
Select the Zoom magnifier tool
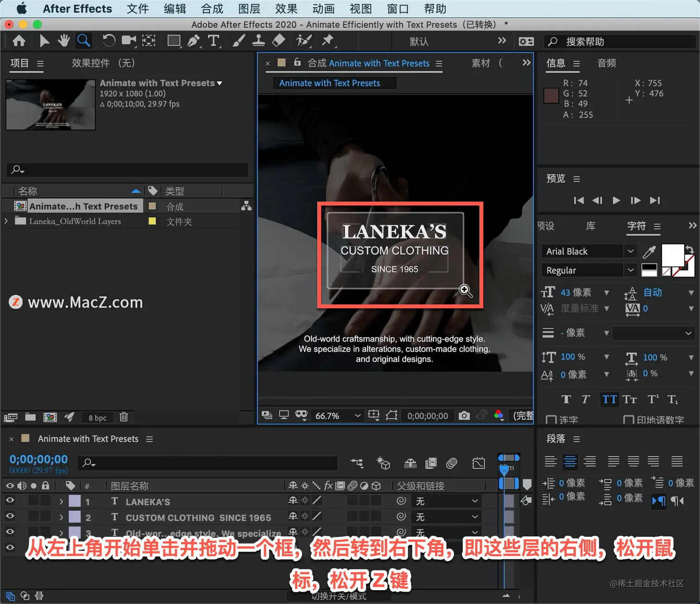pos(83,41)
